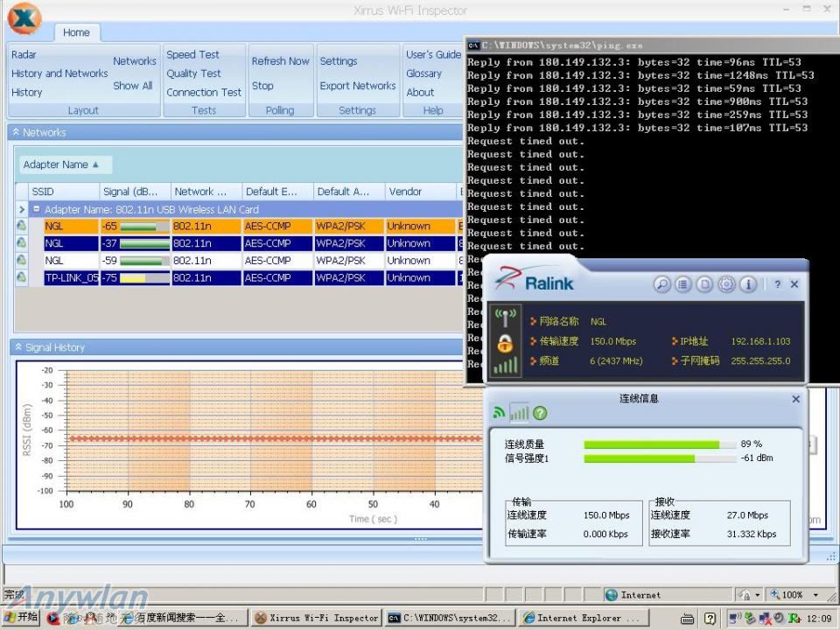
Task: Open the User's Guide
Action: coord(433,54)
